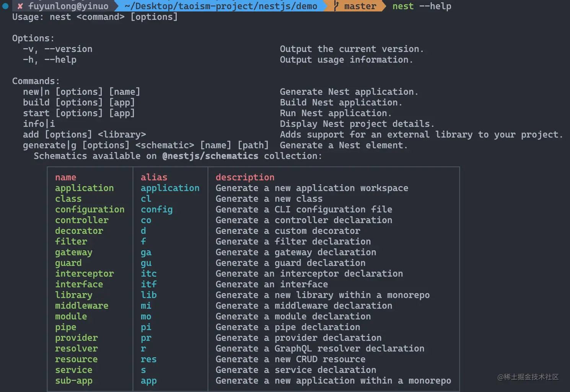Click the ~/Desktop/taoism-project/nestjs/demo path segment
This screenshot has height=392, width=570.
pos(221,6)
